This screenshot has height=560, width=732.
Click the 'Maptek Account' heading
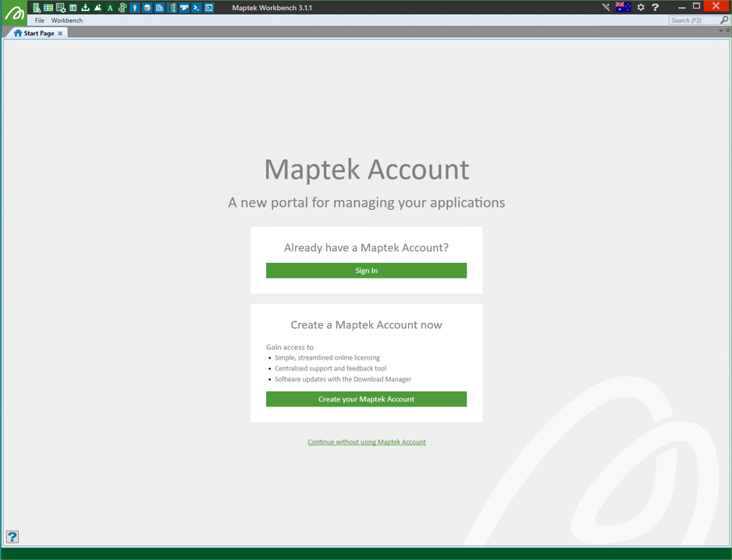(x=367, y=169)
